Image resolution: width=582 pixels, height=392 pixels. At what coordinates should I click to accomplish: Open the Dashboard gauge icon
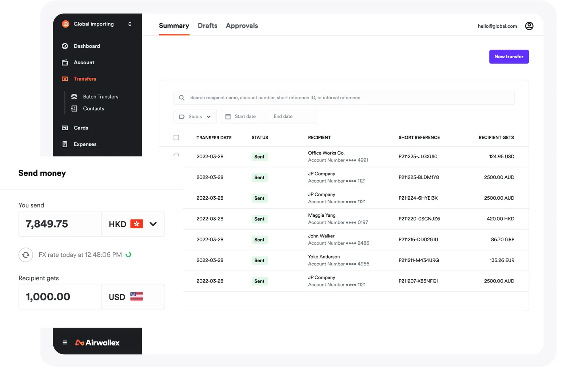tap(65, 46)
